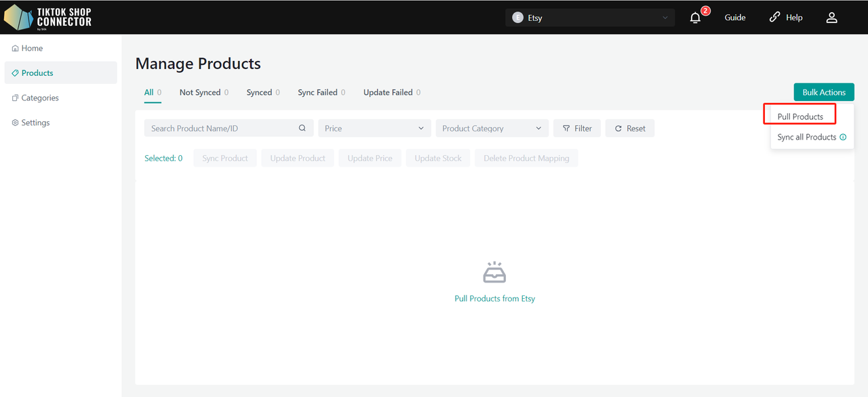Go to Categories in the sidebar

tap(40, 98)
